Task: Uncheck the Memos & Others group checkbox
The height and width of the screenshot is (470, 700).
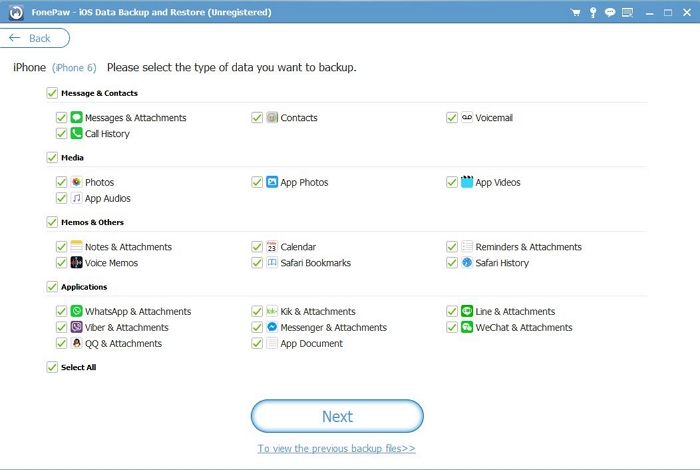Action: (52, 222)
